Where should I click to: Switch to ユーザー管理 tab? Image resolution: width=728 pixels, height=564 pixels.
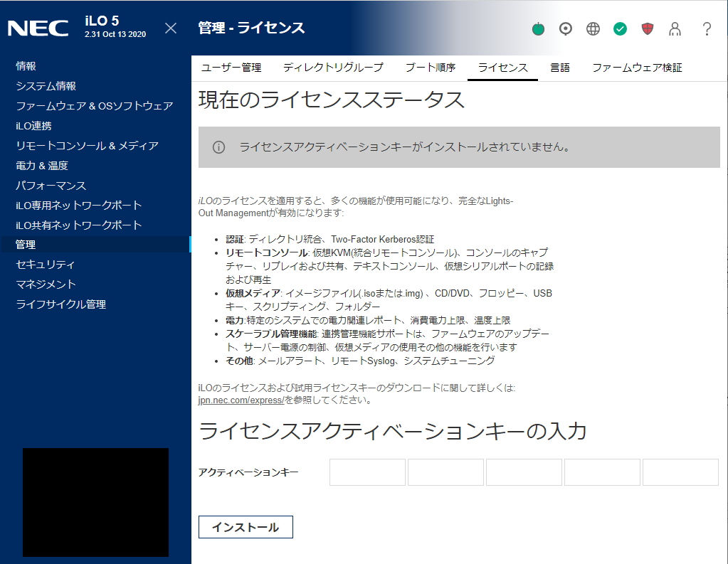pyautogui.click(x=231, y=68)
